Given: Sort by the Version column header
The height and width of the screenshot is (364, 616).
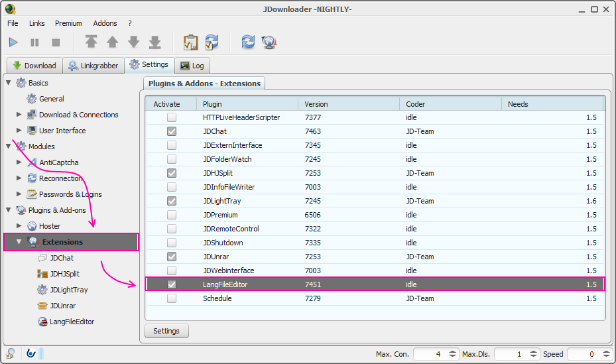Looking at the screenshot, I should point(349,104).
